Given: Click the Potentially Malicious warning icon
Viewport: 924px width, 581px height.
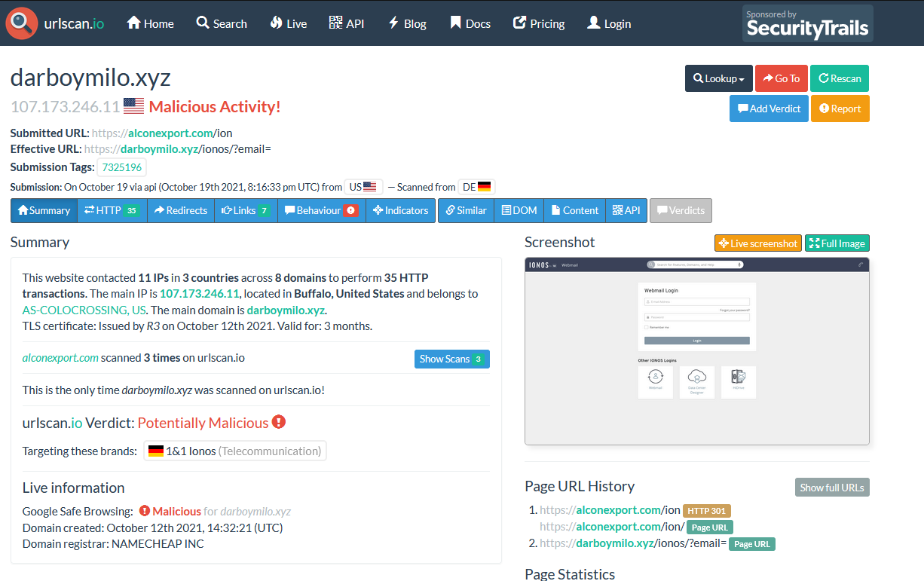Looking at the screenshot, I should [x=279, y=422].
